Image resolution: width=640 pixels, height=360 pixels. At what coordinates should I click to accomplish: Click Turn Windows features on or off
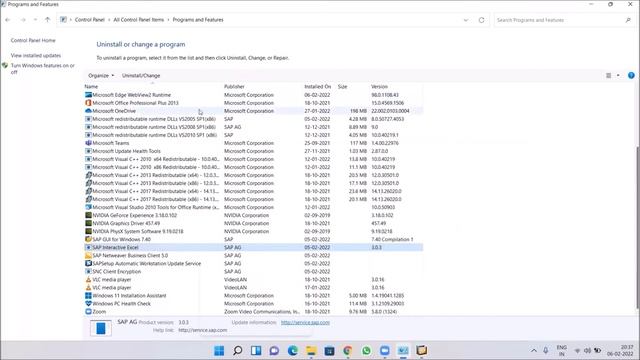(42, 69)
